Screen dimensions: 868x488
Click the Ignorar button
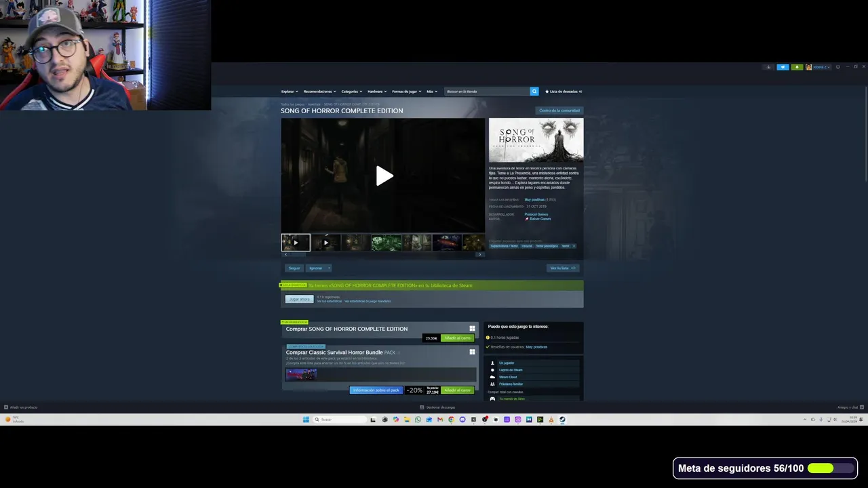pos(316,268)
